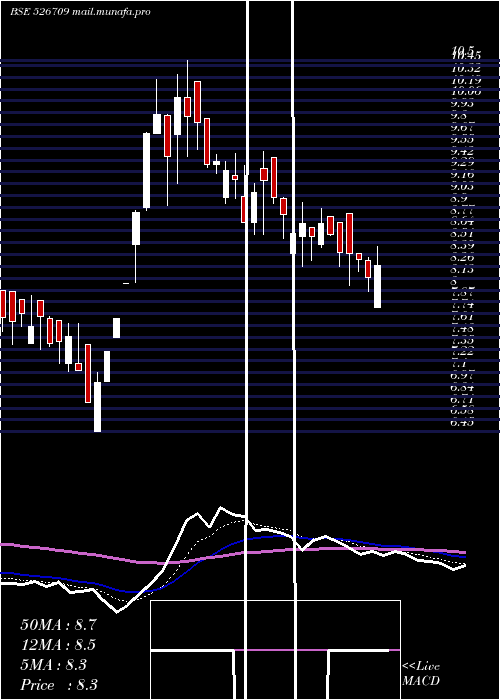Click the '50MA : 8.7' value
The height and width of the screenshot is (700, 500).
click(58, 625)
